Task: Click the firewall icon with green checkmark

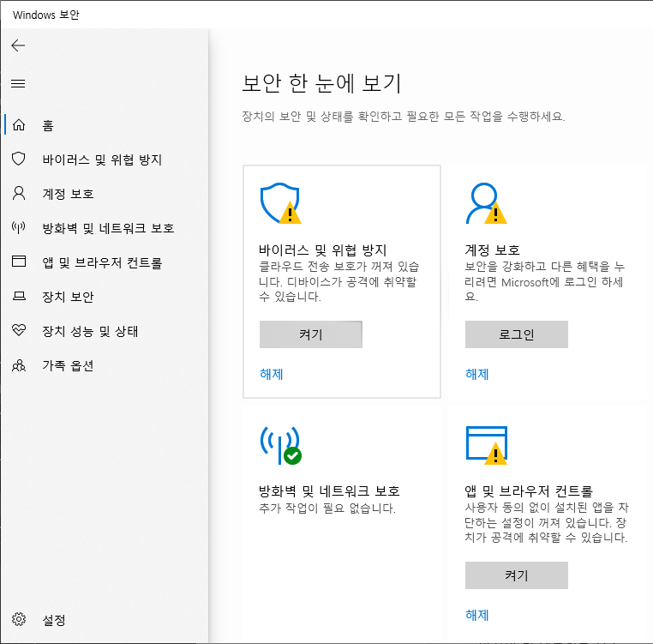Action: pyautogui.click(x=281, y=445)
